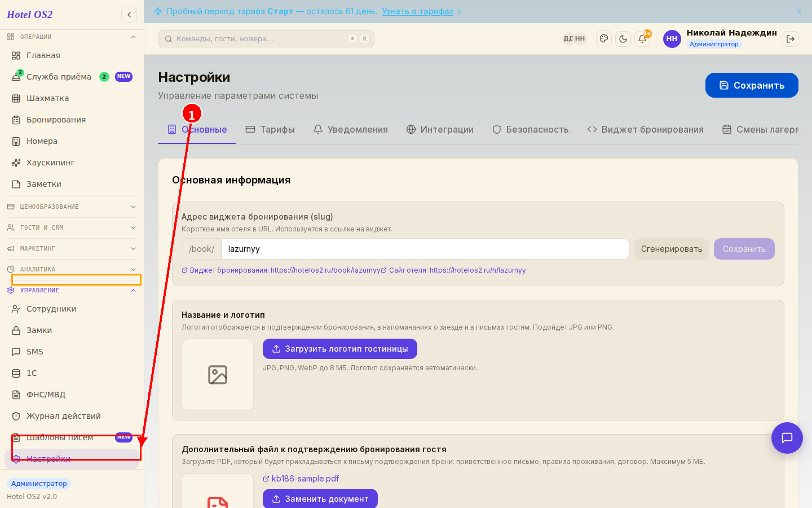Viewport: 812px width, 508px height.
Task: Click the Hotel OS2 v2.0 version text
Action: (x=32, y=497)
